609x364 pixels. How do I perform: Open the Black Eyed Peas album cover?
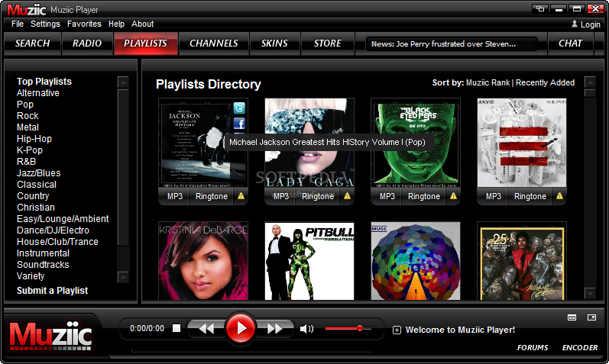[x=416, y=143]
